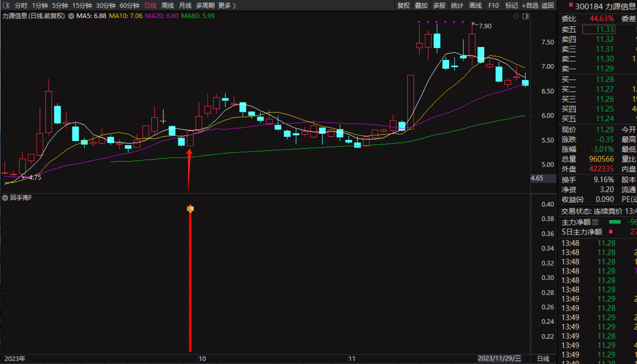
Task: Click the 4.75 low price marker
Action: point(34,177)
